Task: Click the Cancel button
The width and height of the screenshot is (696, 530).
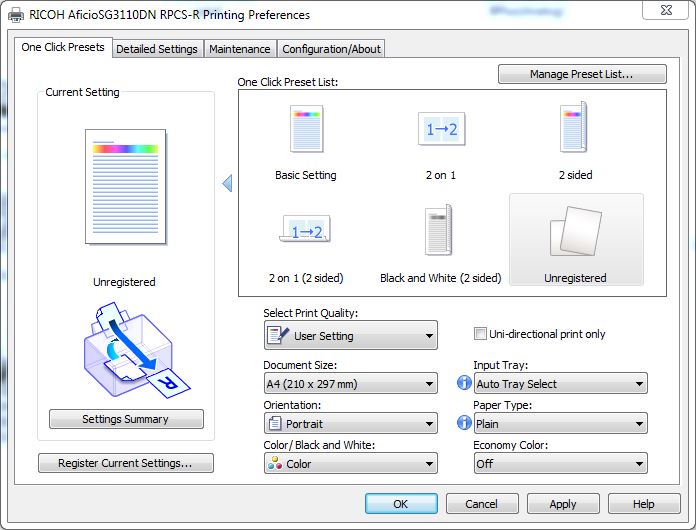Action: [482, 504]
